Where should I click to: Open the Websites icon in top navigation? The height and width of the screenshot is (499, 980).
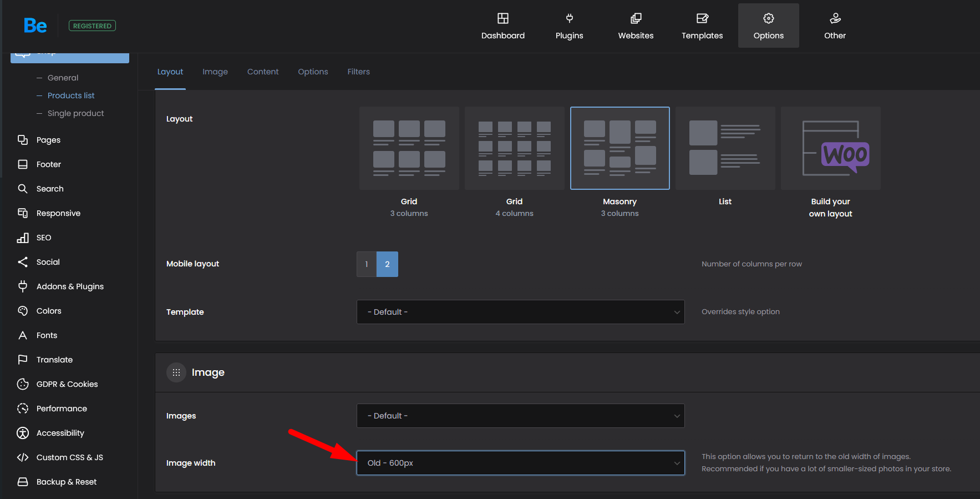click(x=636, y=18)
